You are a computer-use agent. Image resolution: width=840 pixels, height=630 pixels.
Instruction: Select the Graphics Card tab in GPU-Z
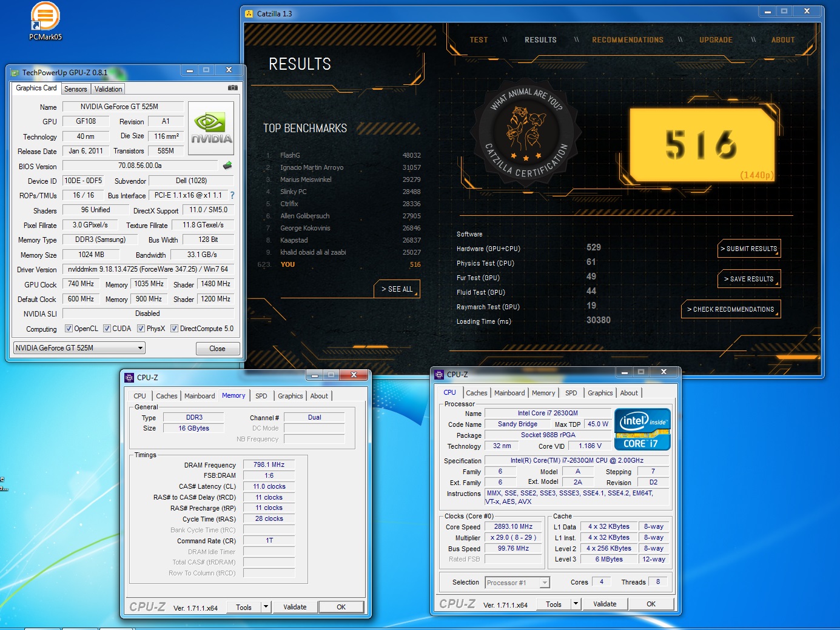(x=36, y=88)
